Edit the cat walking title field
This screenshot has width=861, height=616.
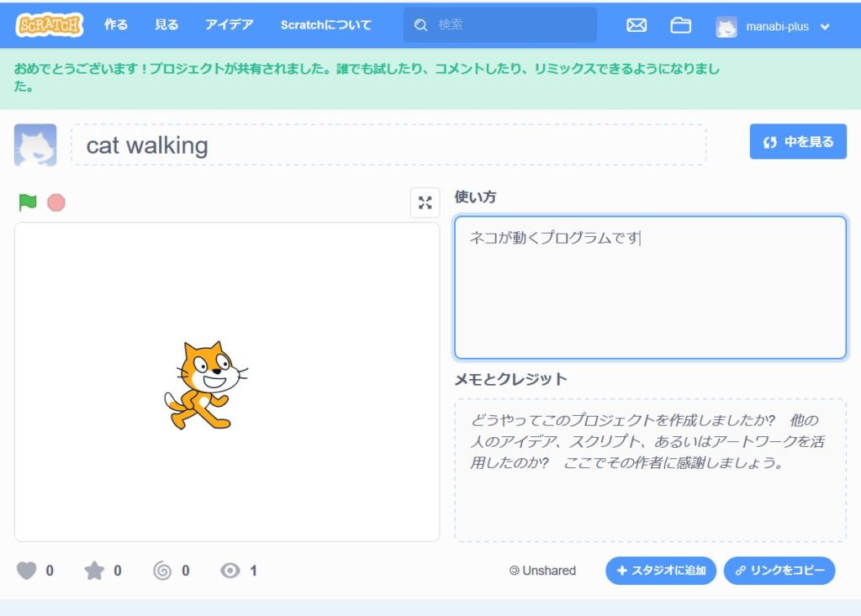[x=388, y=145]
